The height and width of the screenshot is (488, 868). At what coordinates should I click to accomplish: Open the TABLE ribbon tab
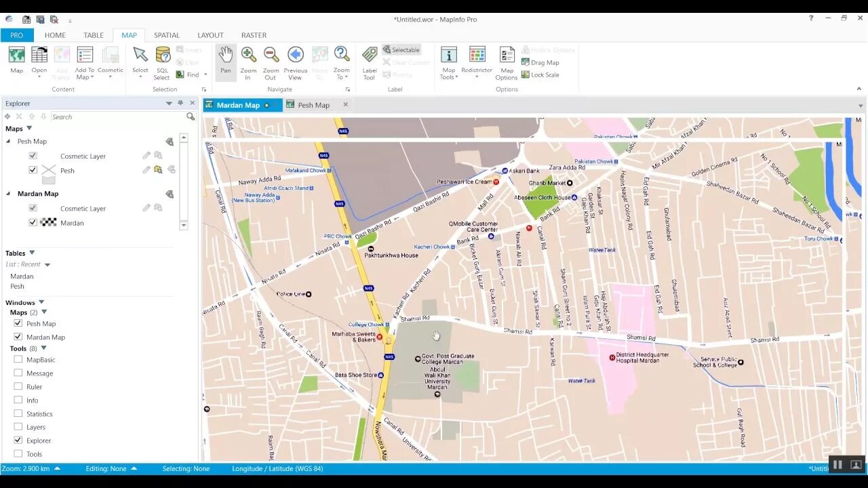[x=94, y=35]
